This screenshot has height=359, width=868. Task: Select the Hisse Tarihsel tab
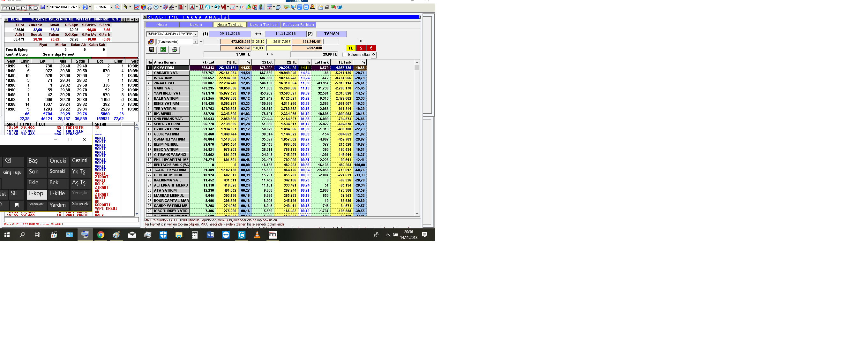coord(229,25)
